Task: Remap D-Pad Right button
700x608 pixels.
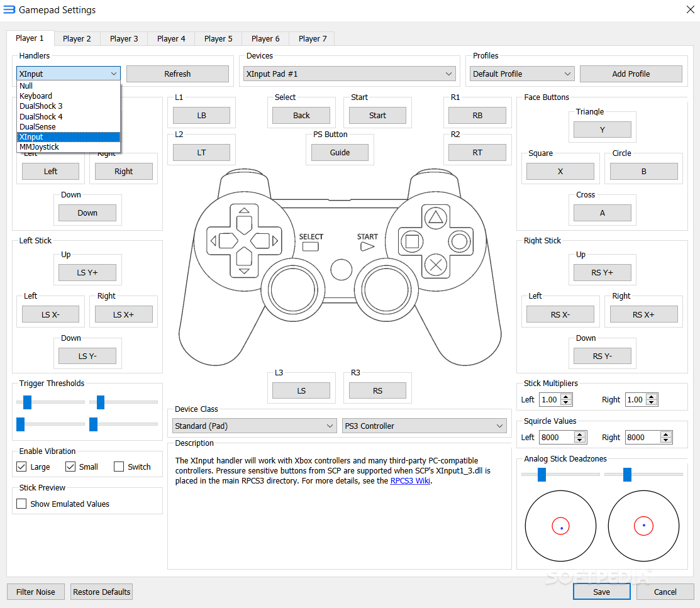Action: point(124,171)
